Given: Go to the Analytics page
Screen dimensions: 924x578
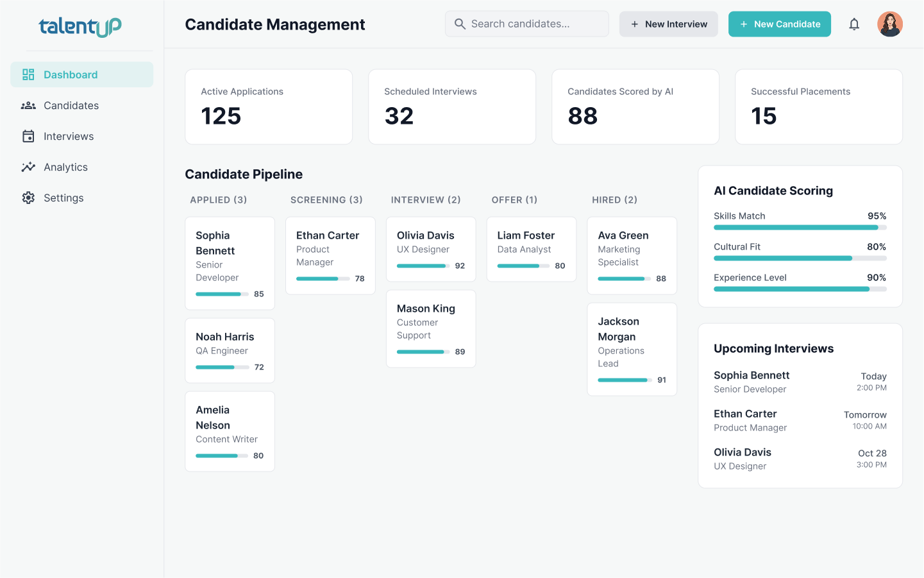Looking at the screenshot, I should point(65,167).
